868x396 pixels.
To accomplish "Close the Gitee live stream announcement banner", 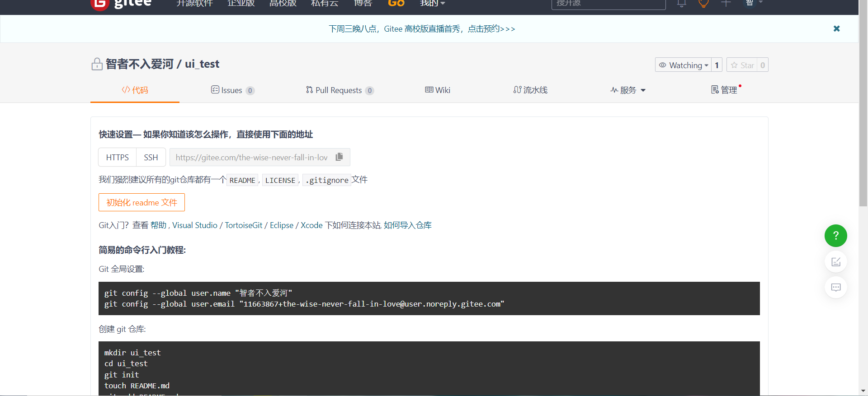I will [836, 28].
